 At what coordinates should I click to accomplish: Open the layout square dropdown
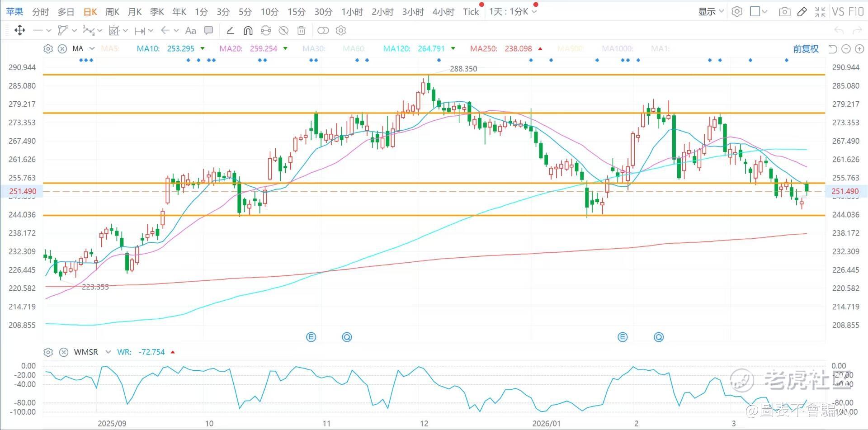[759, 12]
